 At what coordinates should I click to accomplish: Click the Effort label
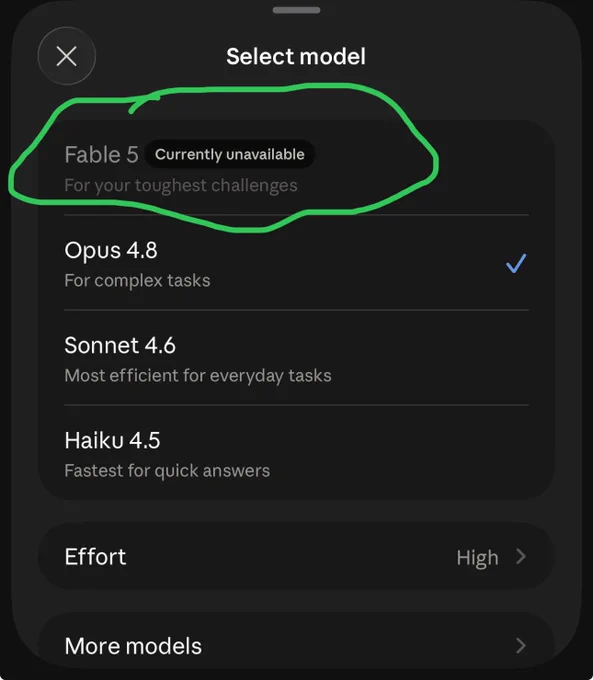[95, 556]
